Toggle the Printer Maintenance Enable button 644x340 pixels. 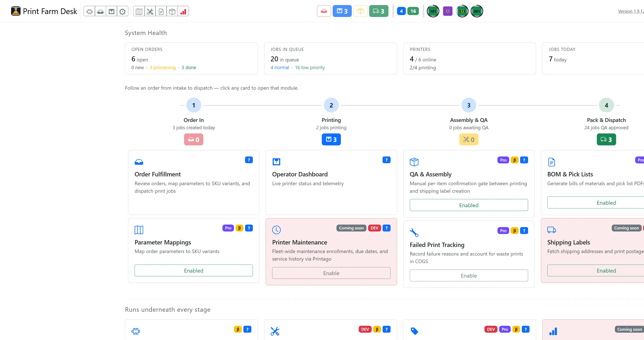(x=331, y=273)
